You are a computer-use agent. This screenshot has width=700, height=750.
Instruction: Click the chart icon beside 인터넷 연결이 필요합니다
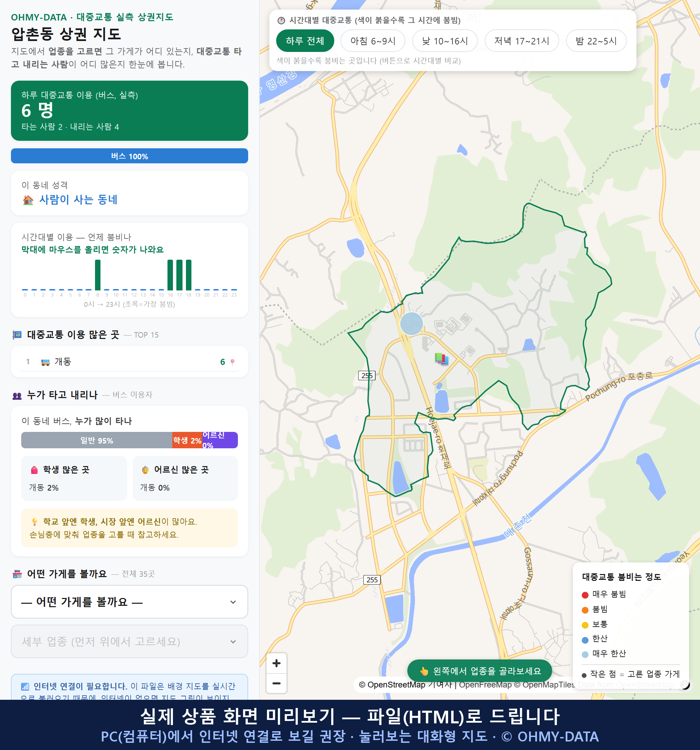tap(25, 686)
